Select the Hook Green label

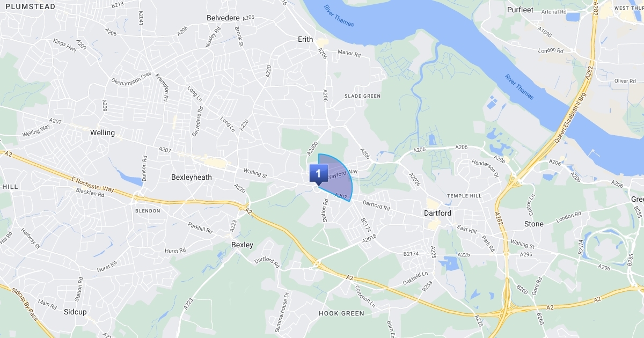tap(341, 313)
